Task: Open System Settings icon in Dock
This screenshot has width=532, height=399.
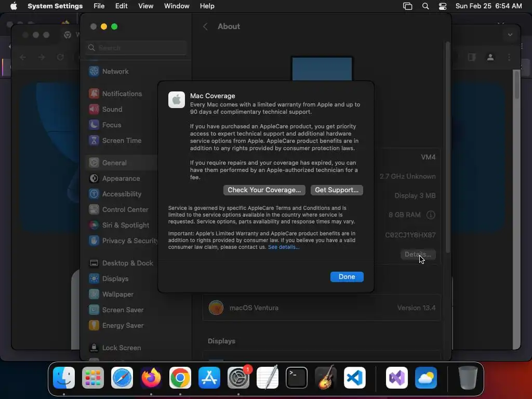Action: (238, 378)
